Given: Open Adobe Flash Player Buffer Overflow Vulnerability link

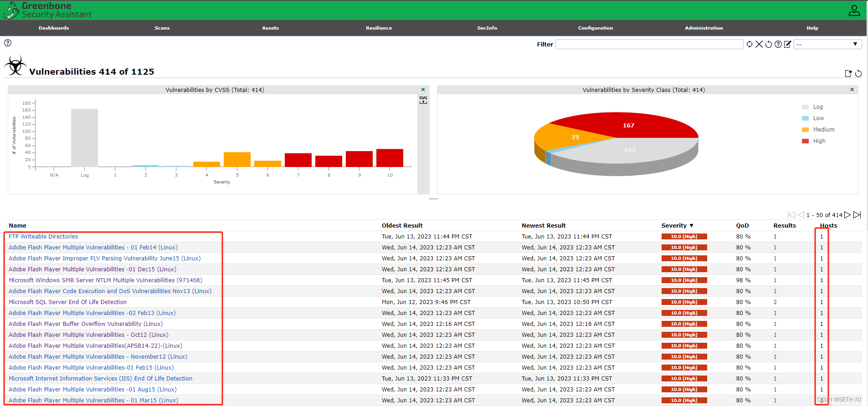Looking at the screenshot, I should click(86, 324).
